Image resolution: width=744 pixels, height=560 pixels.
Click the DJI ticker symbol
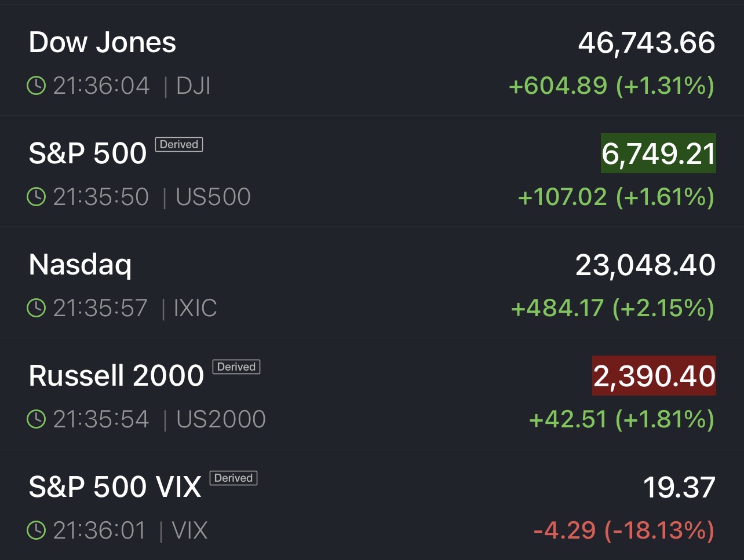tap(194, 86)
